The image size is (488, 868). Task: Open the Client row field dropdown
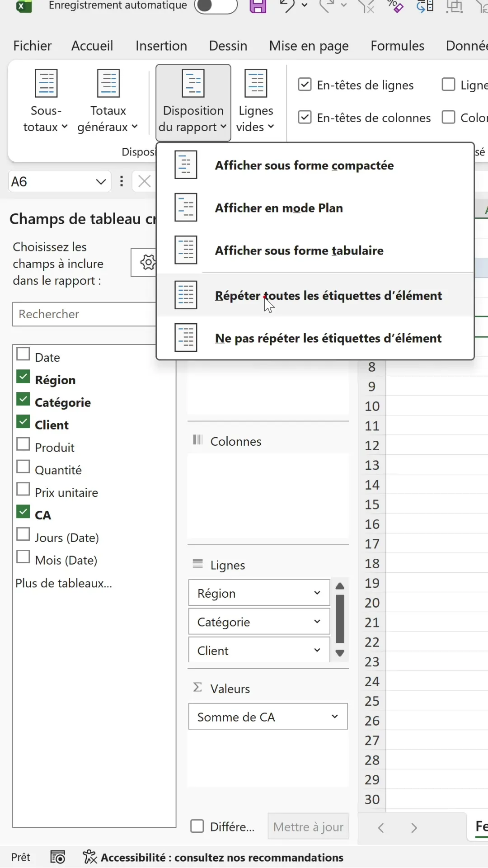pyautogui.click(x=317, y=650)
